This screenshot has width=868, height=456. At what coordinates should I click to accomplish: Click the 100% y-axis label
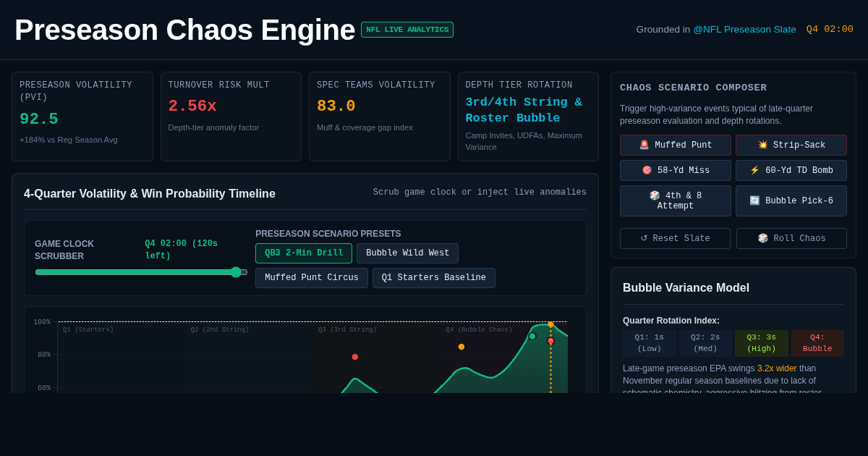pyautogui.click(x=42, y=322)
